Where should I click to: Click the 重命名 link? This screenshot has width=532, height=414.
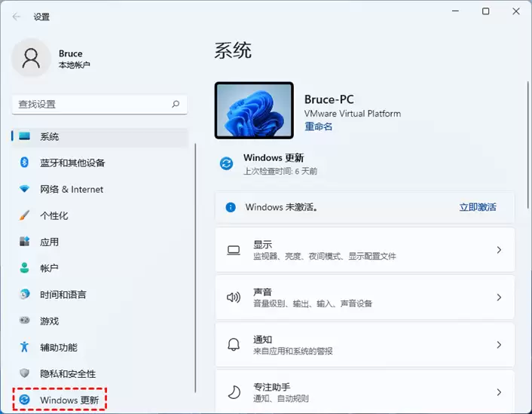[318, 126]
